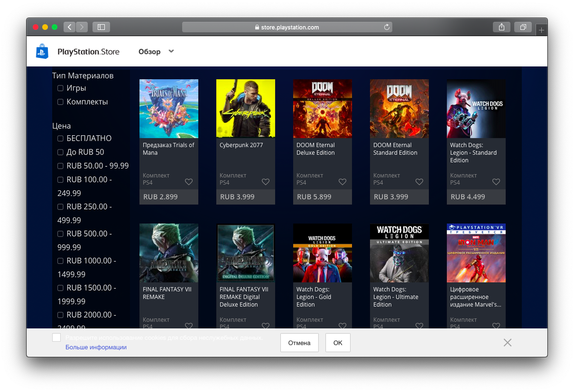Open Marvel's Iron Man VR cover
Image resolution: width=574 pixels, height=392 pixels.
coord(476,253)
